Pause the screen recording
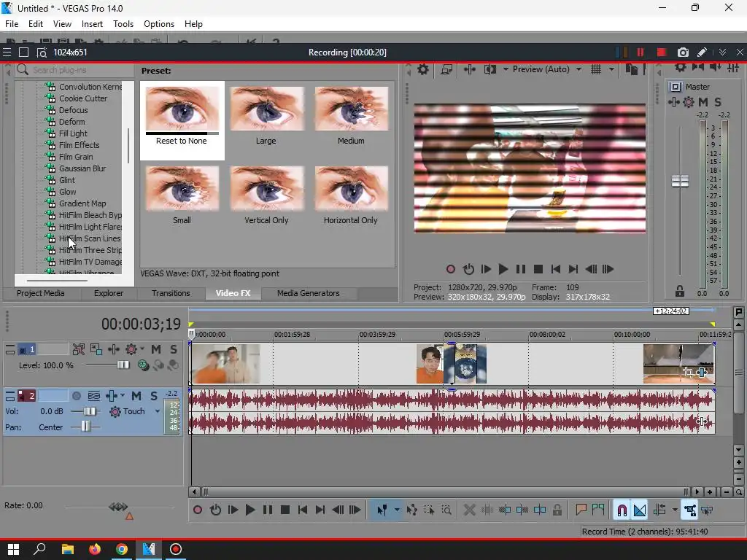This screenshot has height=560, width=747. pyautogui.click(x=640, y=52)
